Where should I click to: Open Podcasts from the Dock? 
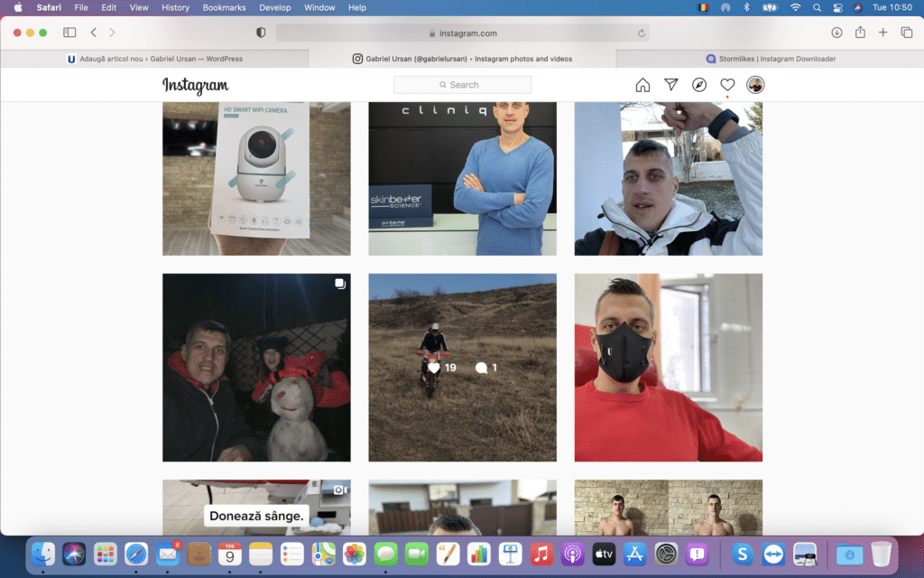(x=572, y=555)
